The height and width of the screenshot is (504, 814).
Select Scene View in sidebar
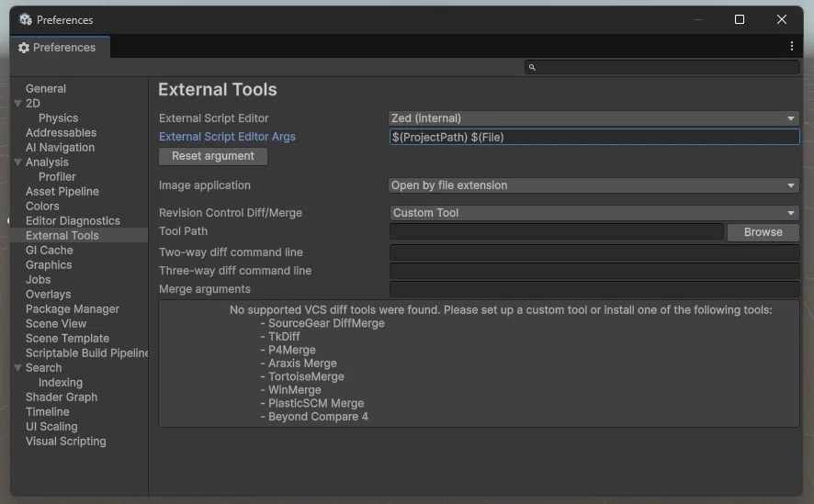click(56, 323)
